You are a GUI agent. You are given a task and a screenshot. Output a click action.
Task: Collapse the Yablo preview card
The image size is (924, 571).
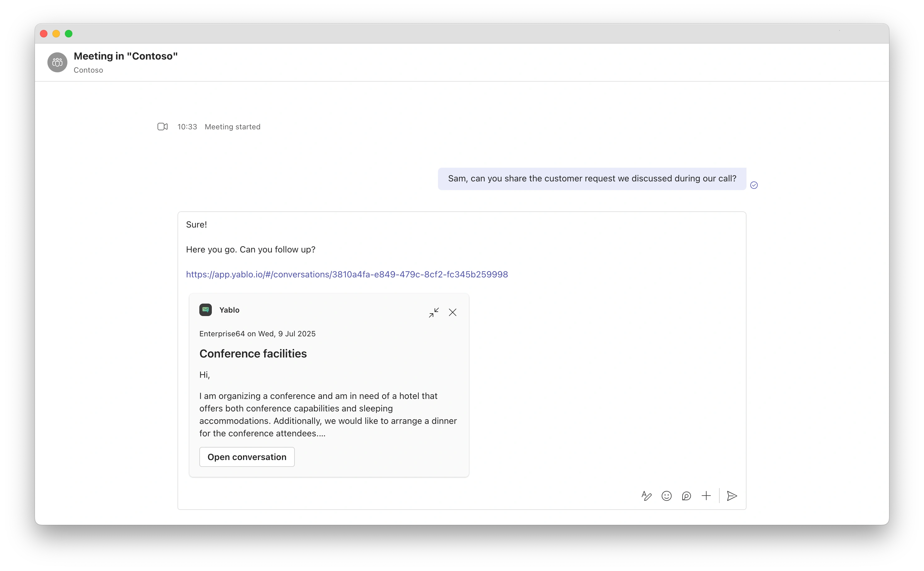pos(434,312)
